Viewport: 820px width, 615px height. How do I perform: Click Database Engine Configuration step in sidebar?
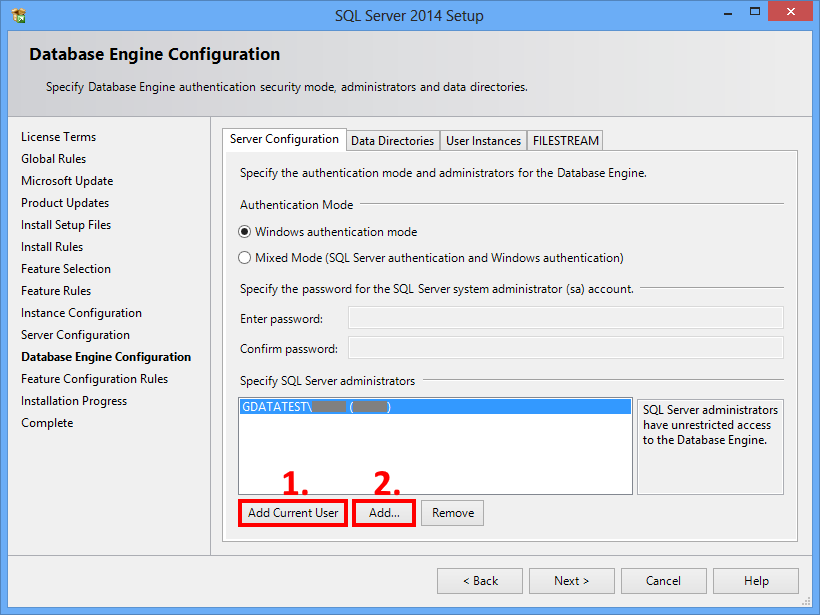pyautogui.click(x=106, y=357)
